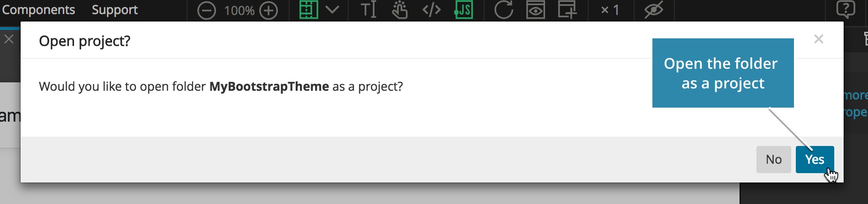Open the preview eye window icon

(x=535, y=10)
